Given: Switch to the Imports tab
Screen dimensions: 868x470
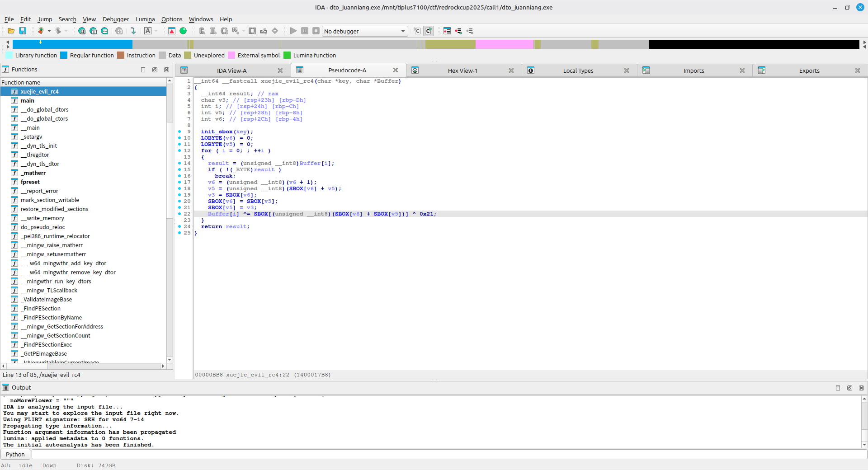Looking at the screenshot, I should coord(693,70).
